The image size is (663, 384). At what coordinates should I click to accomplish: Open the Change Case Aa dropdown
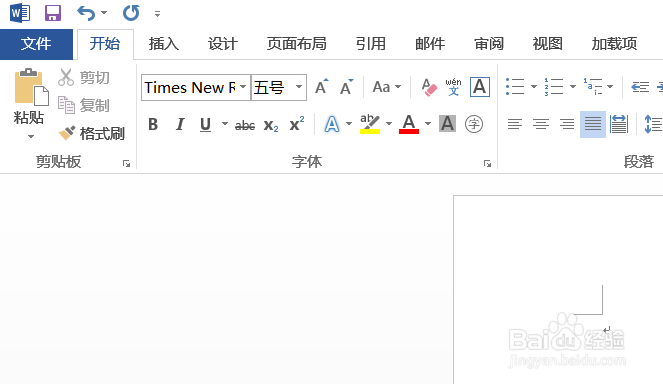point(386,87)
